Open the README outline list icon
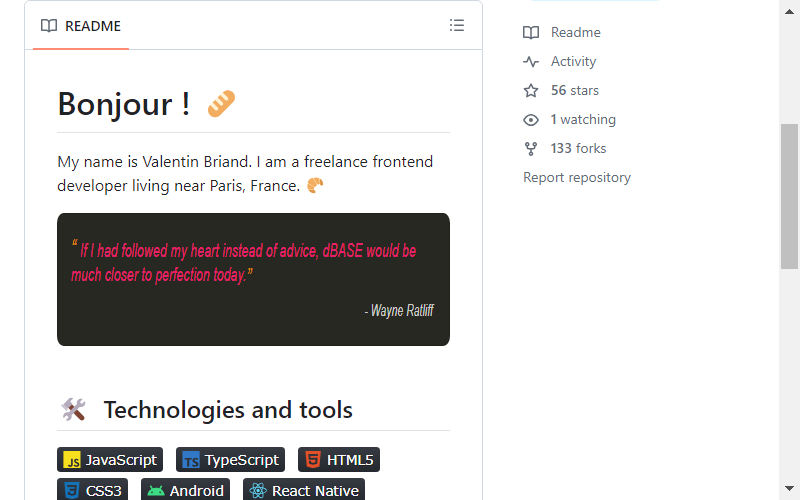The height and width of the screenshot is (500, 800). pos(457,26)
